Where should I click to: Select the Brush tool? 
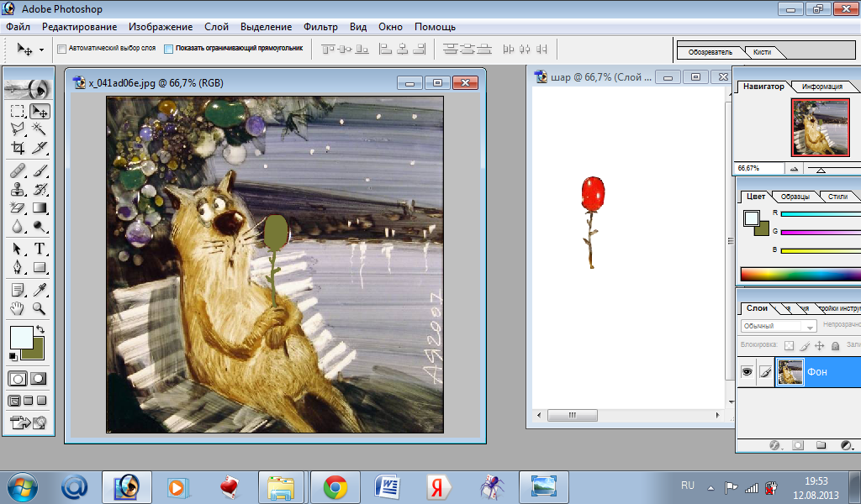pos(40,171)
